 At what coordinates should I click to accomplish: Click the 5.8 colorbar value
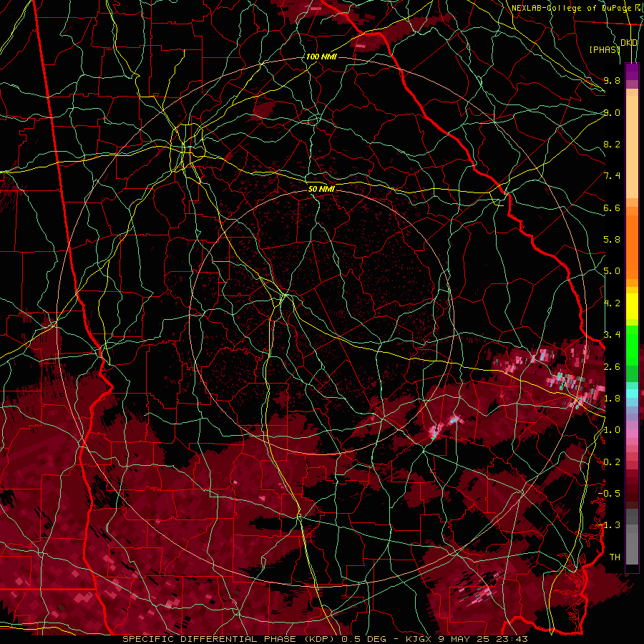point(612,240)
